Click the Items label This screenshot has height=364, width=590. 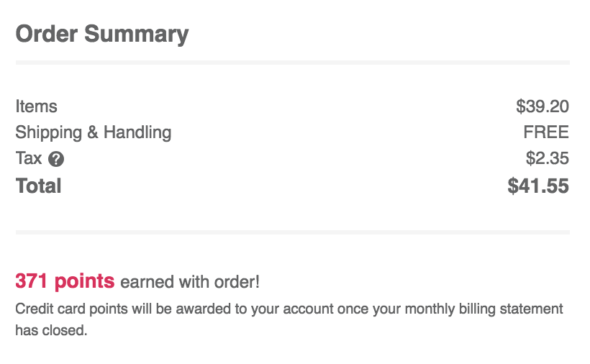click(x=37, y=106)
